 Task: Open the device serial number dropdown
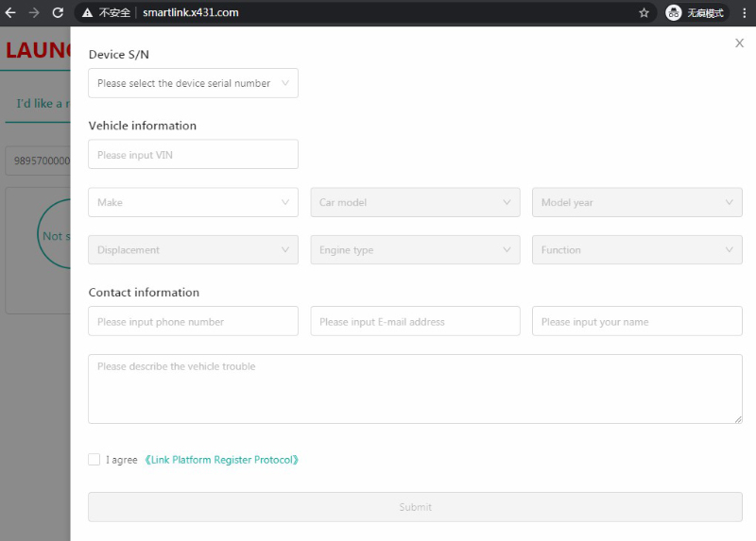coord(193,83)
